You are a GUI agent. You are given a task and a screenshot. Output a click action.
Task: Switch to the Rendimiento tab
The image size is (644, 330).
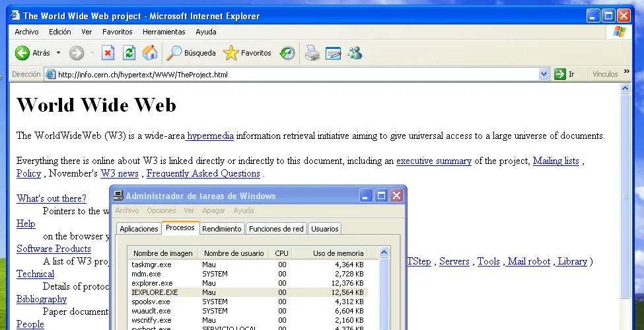pyautogui.click(x=222, y=229)
